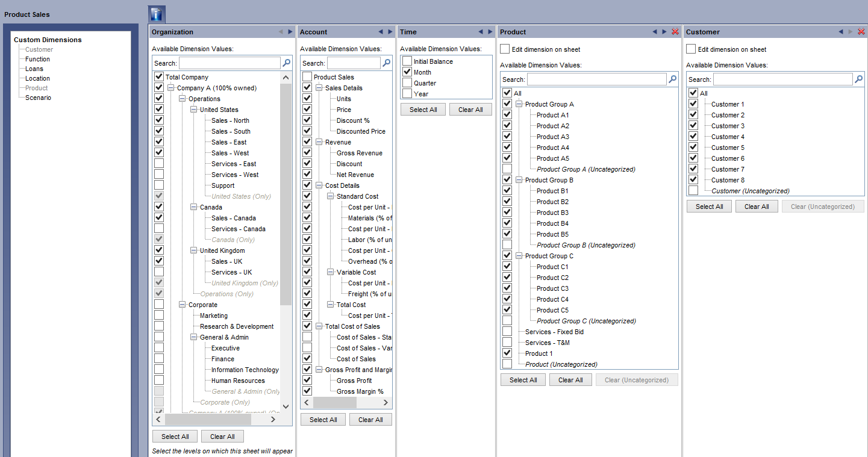Collapse the United States organization node
The image size is (868, 457).
tap(193, 110)
